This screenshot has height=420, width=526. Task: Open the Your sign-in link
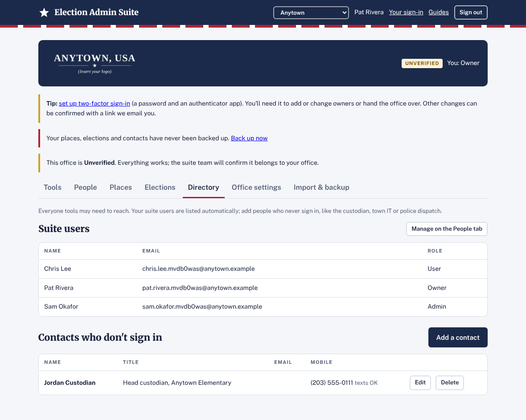406,12
